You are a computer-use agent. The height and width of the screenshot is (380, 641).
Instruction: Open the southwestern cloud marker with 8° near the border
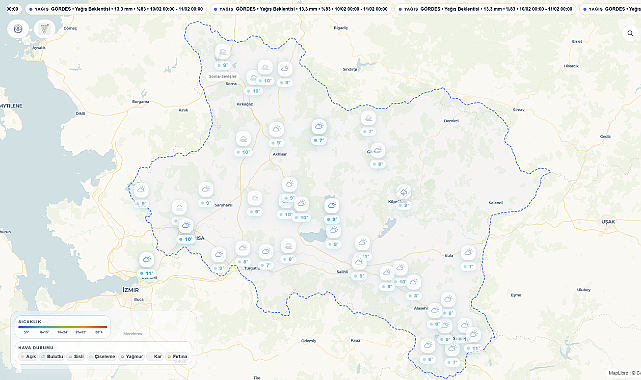click(x=428, y=346)
